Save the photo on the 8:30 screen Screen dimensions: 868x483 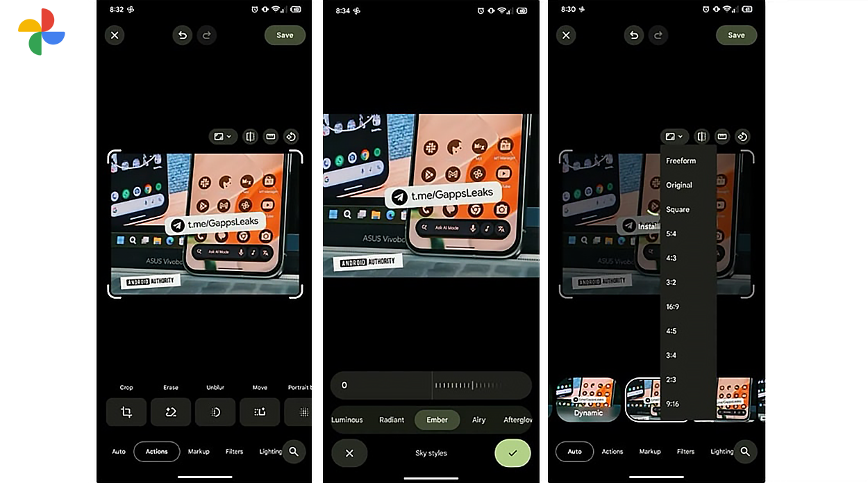(x=736, y=35)
